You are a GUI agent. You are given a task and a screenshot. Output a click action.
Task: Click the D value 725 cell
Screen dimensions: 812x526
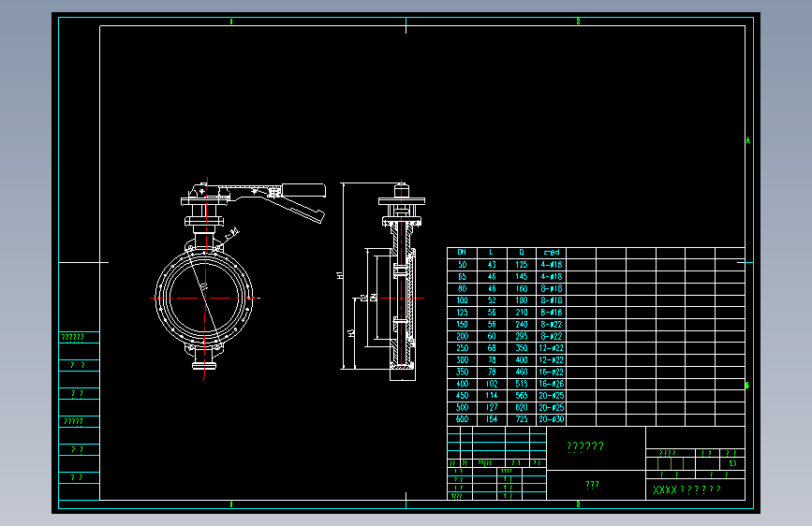click(x=522, y=419)
